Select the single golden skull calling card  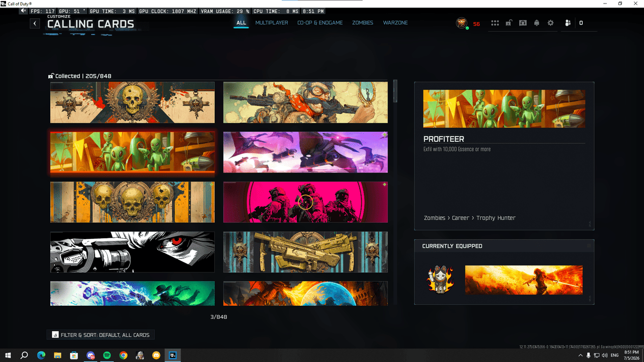[x=132, y=103]
